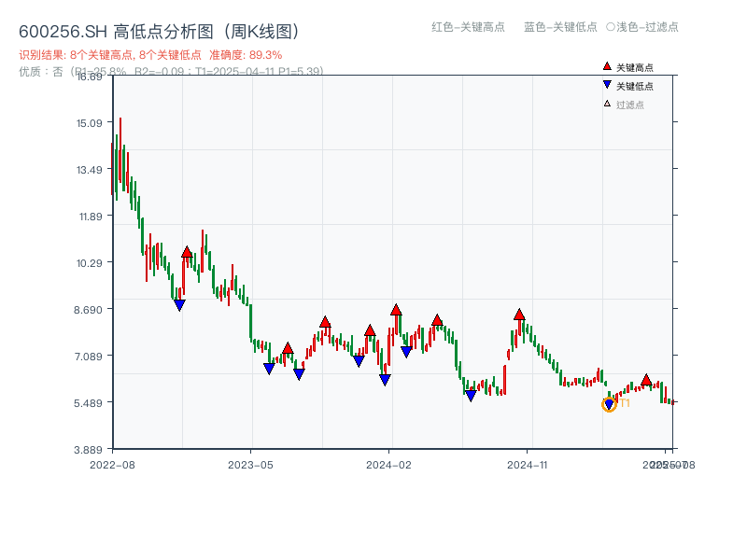Click the 13.49 price axis label

[89, 170]
